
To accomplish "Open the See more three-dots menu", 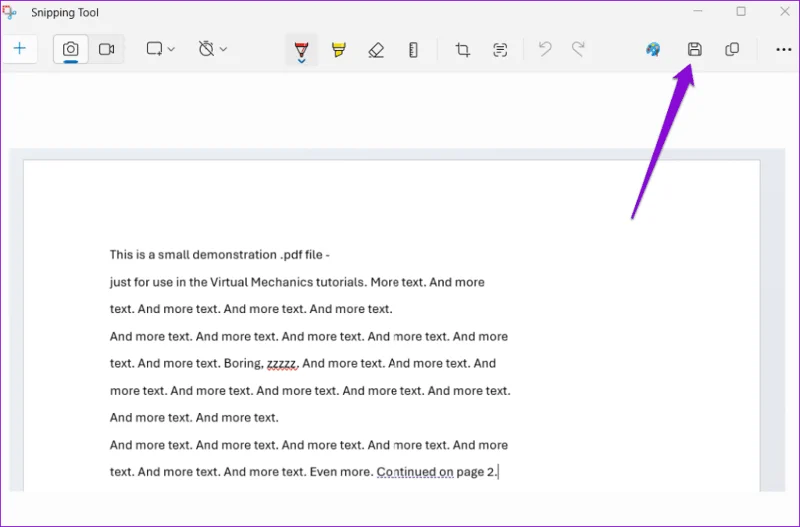I will pos(784,49).
